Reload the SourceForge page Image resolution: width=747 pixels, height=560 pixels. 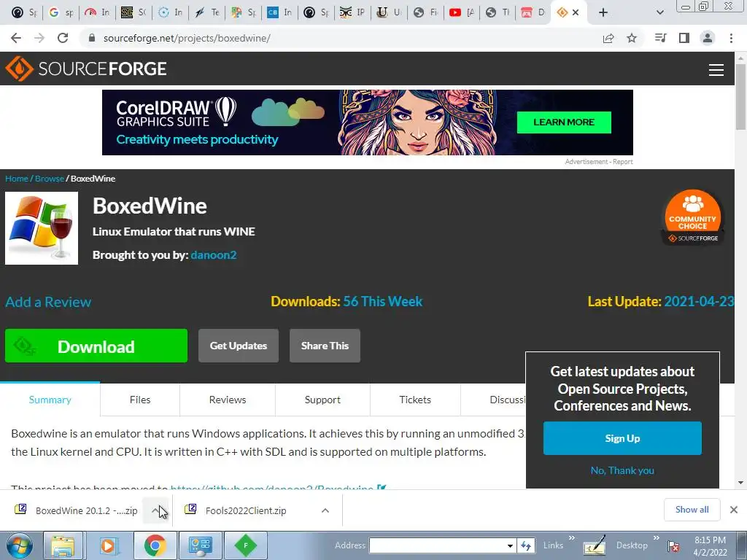coord(63,38)
